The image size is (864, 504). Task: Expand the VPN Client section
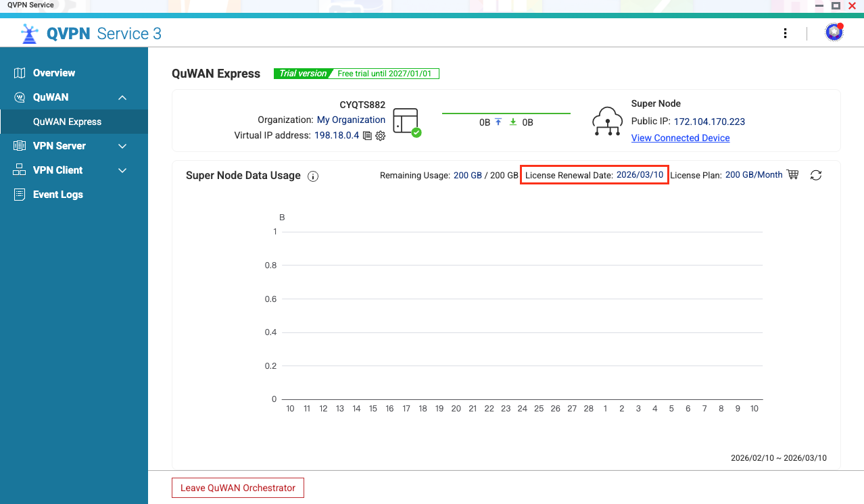(x=122, y=170)
